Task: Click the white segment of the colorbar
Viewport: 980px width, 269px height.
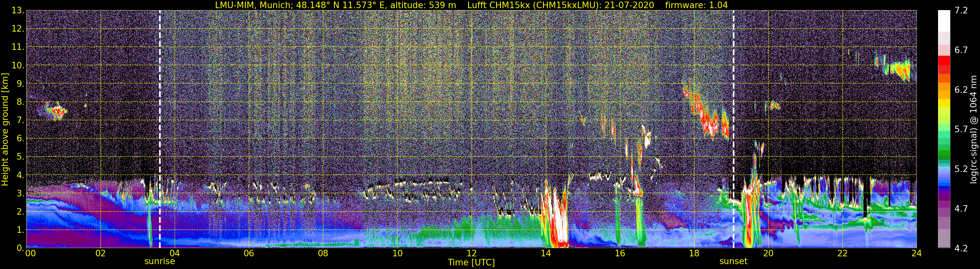Action: click(944, 21)
